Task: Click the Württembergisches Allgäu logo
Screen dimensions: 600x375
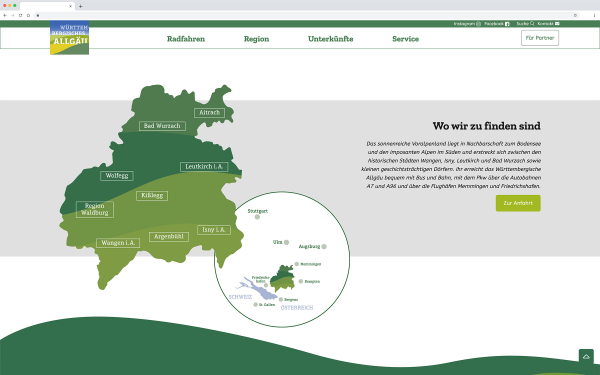Action: pos(70,38)
